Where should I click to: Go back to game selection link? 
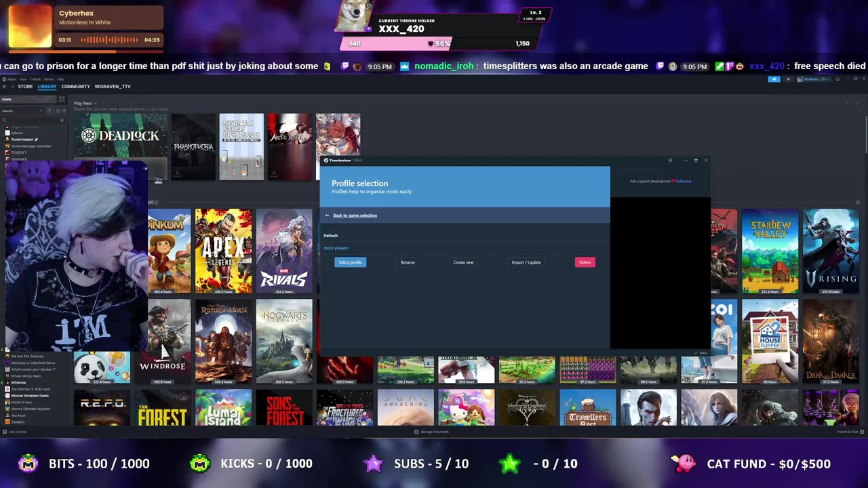tap(355, 216)
